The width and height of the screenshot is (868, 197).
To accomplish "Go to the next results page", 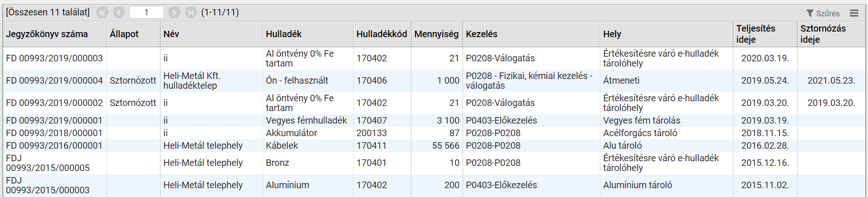I will tap(174, 13).
